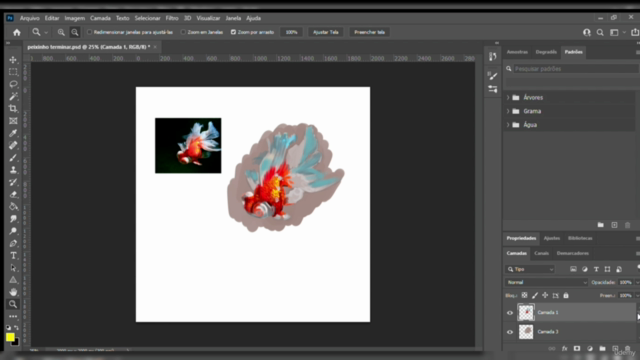Add a layer style with fx icon
This screenshot has height=360, width=640.
pyautogui.click(x=564, y=349)
